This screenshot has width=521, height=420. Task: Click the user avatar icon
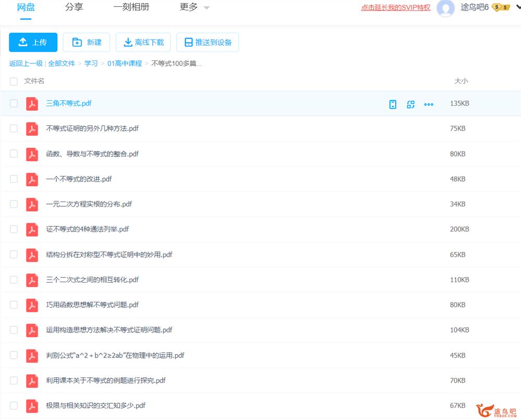click(445, 8)
